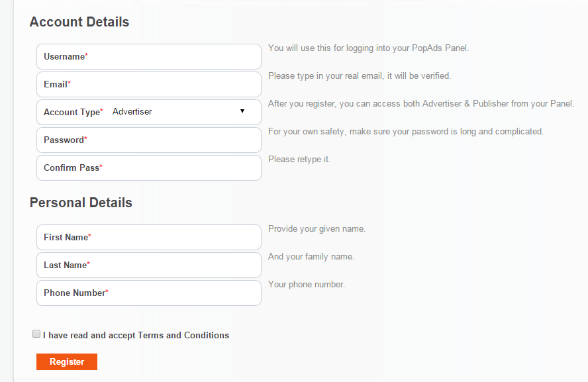Click the long and complicated password hint
Viewport: 588px width, 382px height.
click(406, 132)
